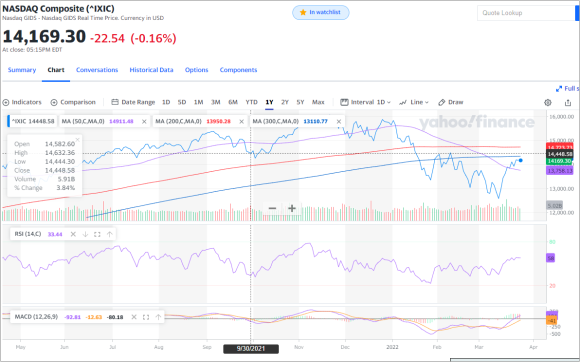This screenshot has height=362, width=580.
Task: Move the MACD panel up
Action: (158, 317)
